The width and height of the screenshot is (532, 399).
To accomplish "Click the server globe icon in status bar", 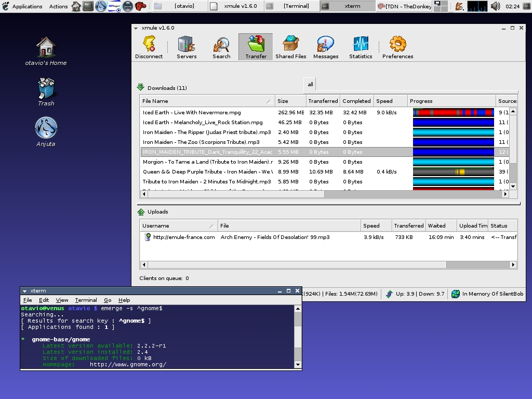I will 456,294.
